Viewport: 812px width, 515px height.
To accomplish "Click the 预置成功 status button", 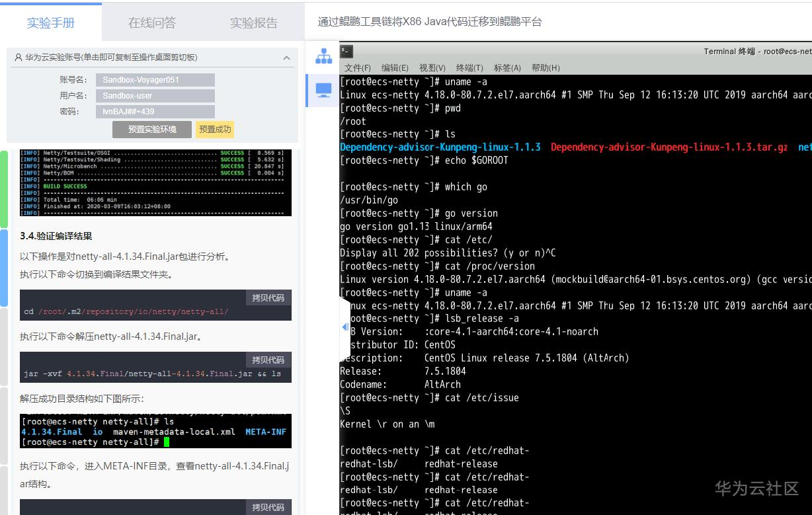I will [x=215, y=130].
